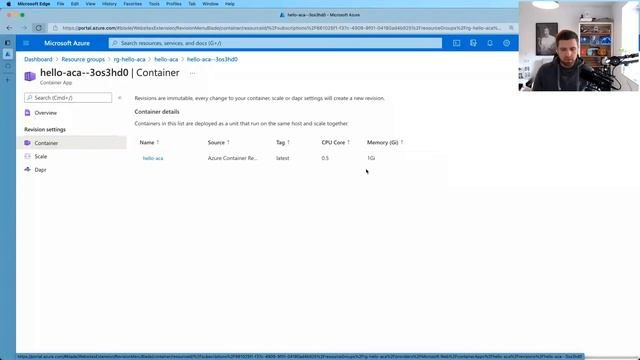
Task: Go back in the browser
Action: (9, 28)
